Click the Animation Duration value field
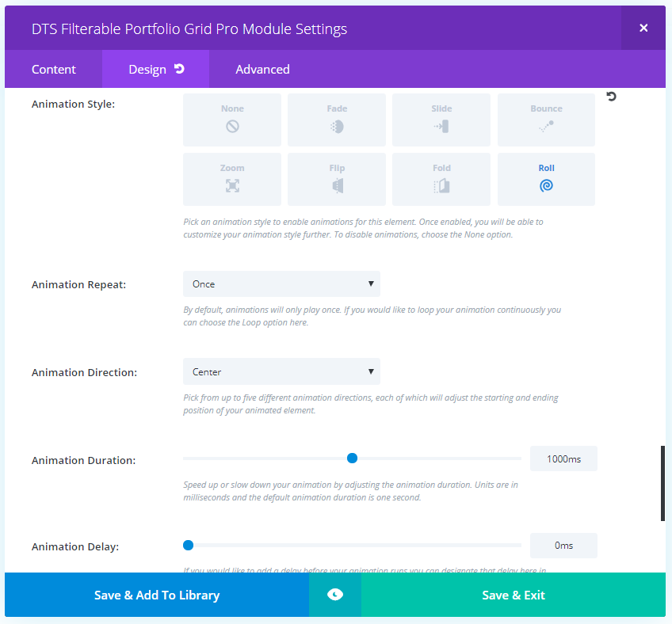 [x=563, y=458]
